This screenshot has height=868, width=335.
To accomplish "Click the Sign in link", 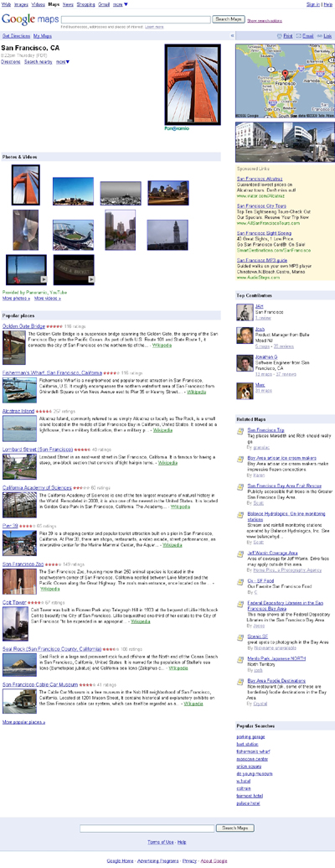I will (313, 4).
